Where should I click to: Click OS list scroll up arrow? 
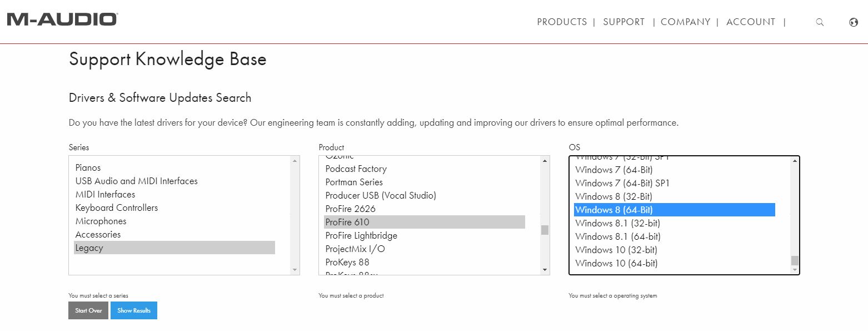click(795, 161)
